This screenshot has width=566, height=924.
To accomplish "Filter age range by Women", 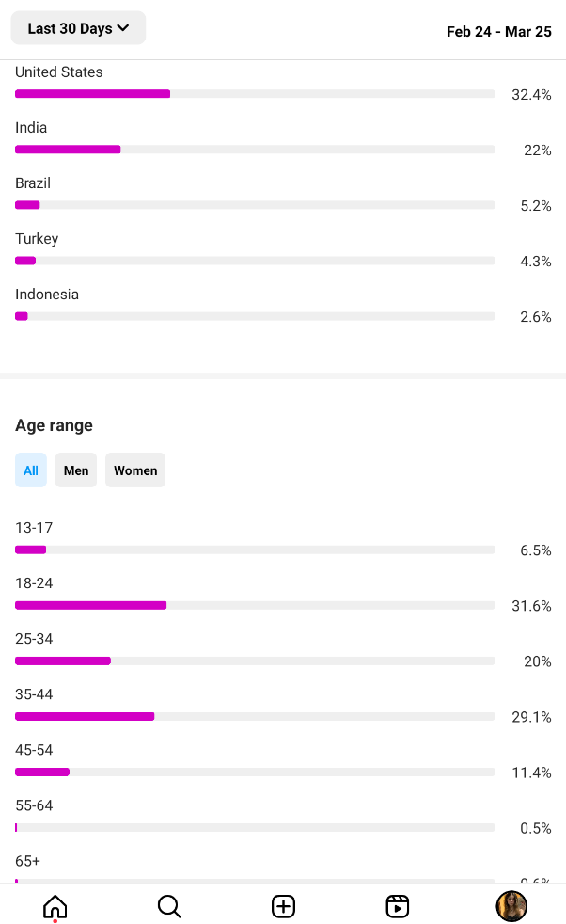I will pos(135,470).
